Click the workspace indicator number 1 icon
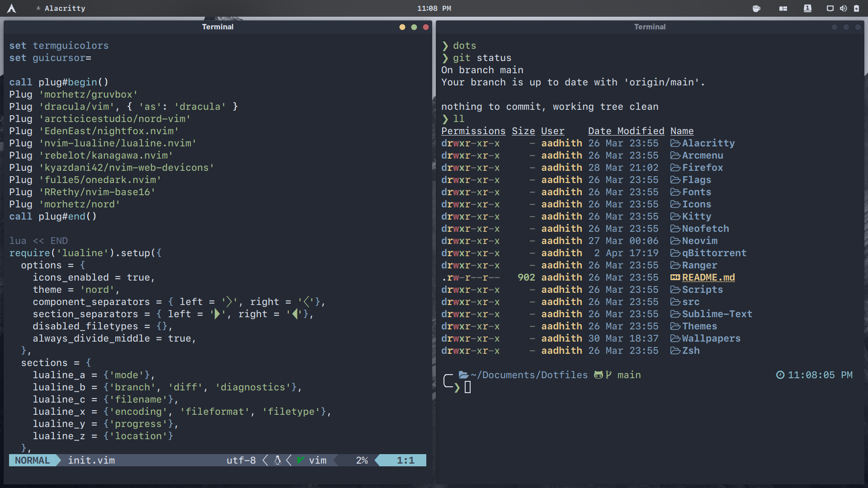 coord(807,8)
